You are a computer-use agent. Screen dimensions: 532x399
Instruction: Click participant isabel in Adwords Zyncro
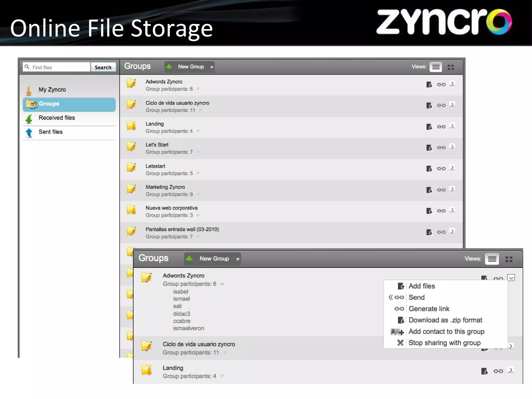181,292
